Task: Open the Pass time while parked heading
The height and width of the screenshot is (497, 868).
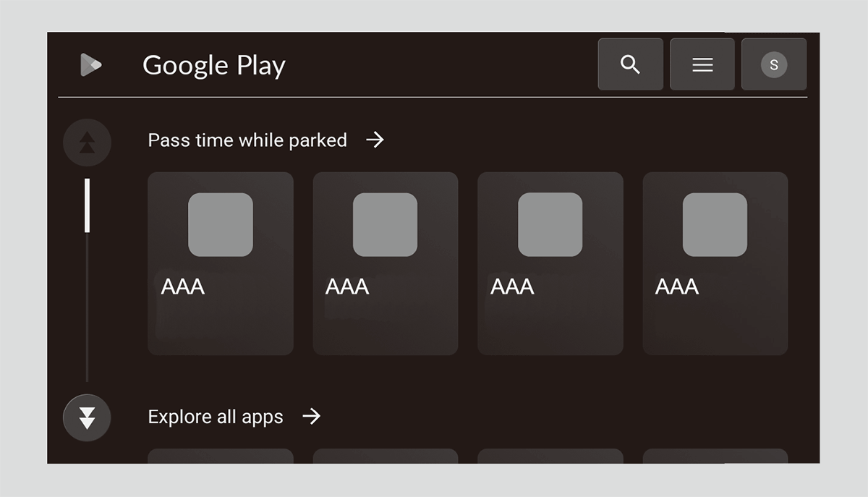Action: pos(247,140)
